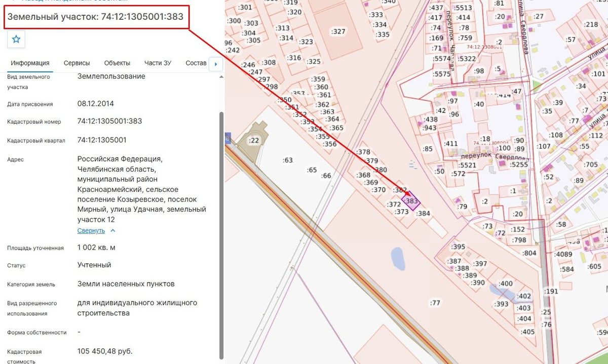Click area value 1 002 кв. м
The image size is (608, 364).
(x=96, y=248)
